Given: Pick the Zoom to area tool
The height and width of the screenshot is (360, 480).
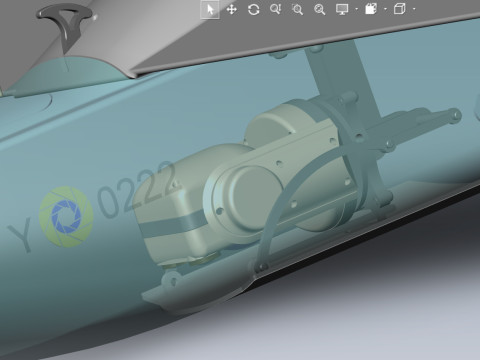Looking at the screenshot, I should tap(297, 9).
